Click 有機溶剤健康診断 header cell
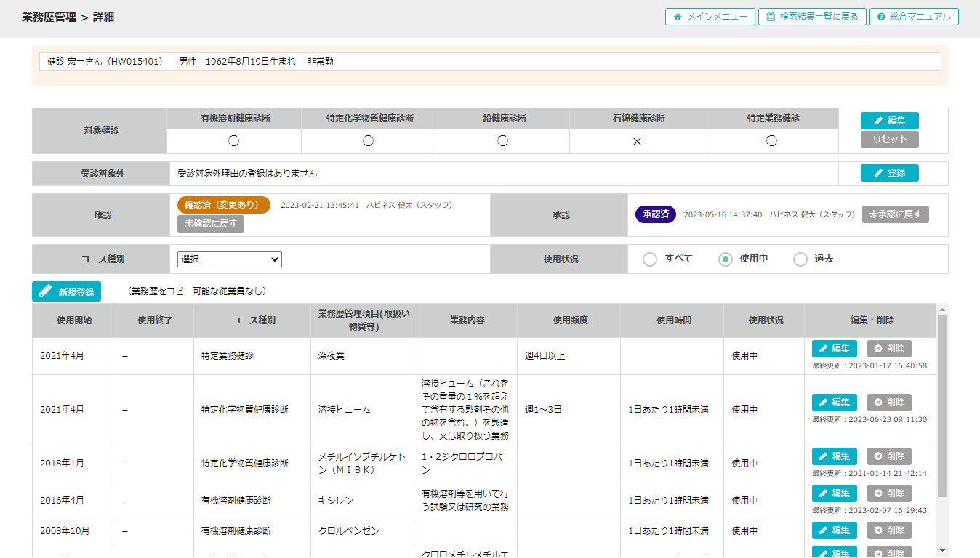 234,118
